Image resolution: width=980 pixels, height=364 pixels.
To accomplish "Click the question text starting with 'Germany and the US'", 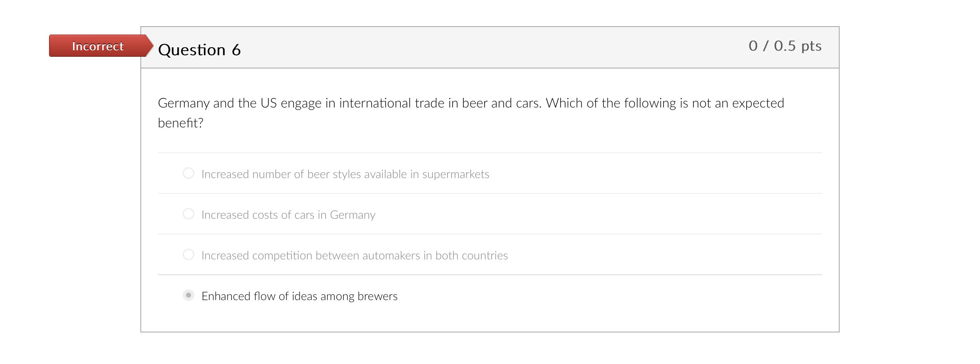I will tap(471, 103).
